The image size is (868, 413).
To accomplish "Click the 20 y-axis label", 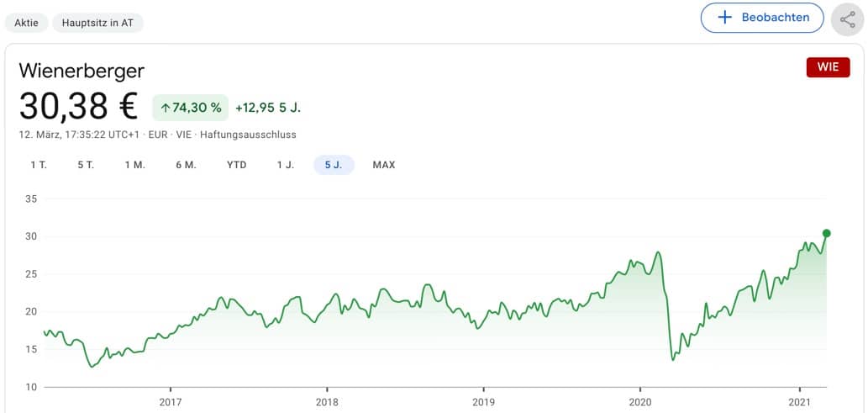I will (x=31, y=311).
